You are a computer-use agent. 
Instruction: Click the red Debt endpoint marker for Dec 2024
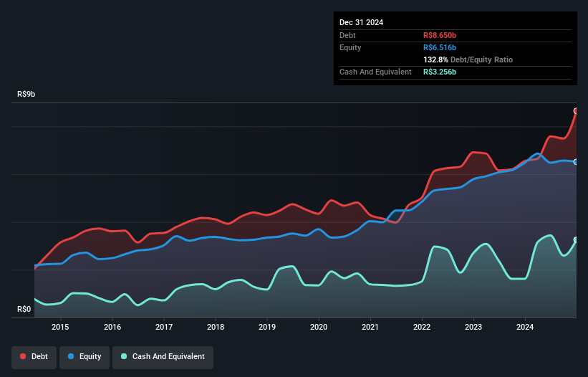tap(576, 110)
